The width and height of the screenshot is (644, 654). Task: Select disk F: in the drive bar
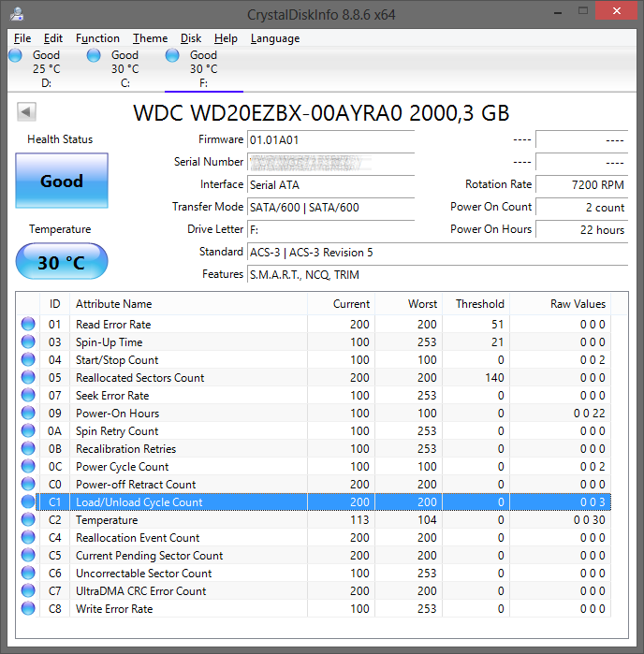(x=204, y=69)
